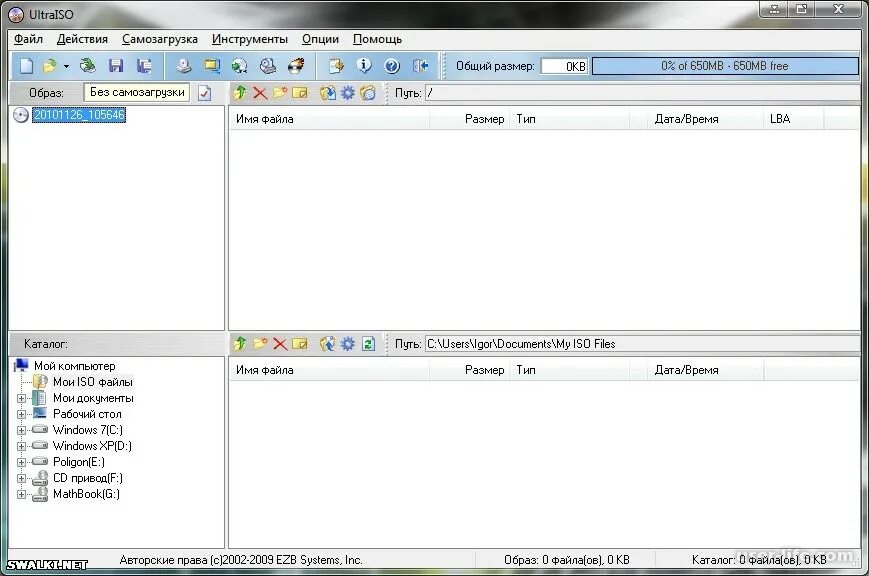
Task: Sort image list by Имя файла column
Action: point(329,119)
